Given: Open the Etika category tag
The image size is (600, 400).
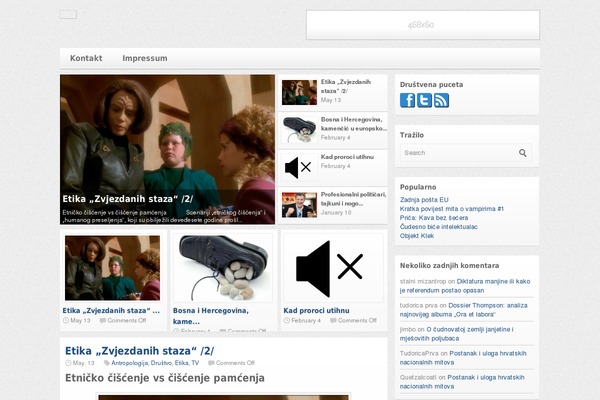Looking at the screenshot, I should (x=181, y=363).
